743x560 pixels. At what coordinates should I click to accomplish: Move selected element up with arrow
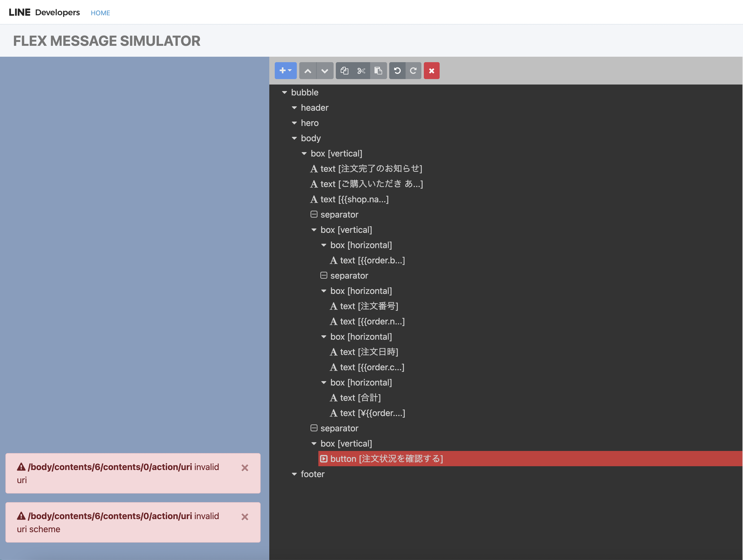coord(308,71)
